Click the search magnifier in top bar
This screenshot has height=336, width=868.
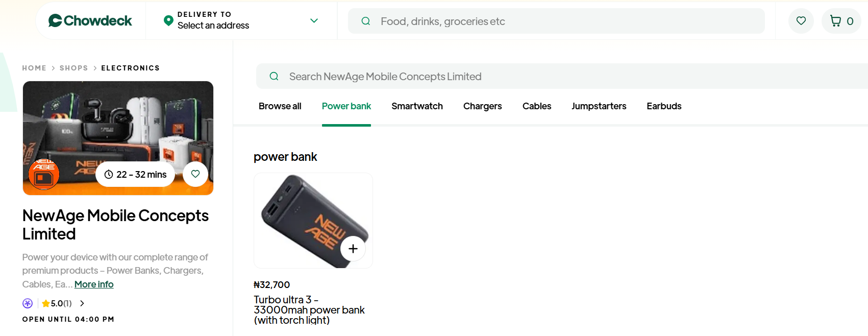(x=366, y=21)
